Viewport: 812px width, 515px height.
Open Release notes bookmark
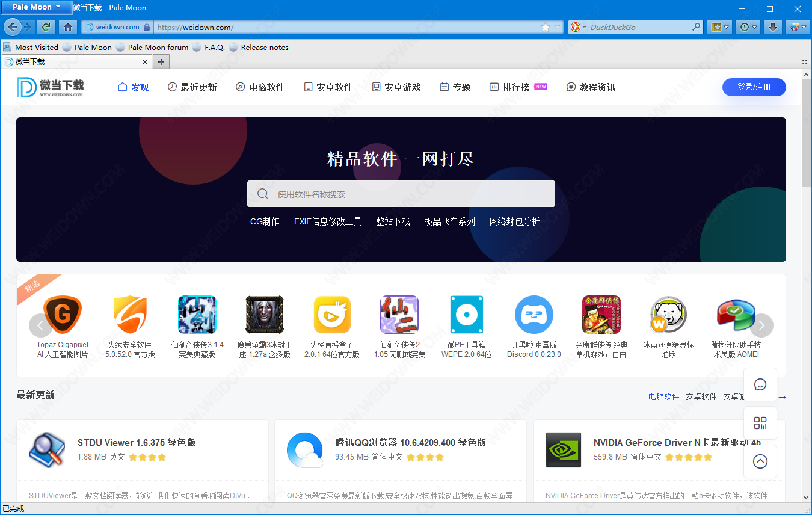point(259,47)
